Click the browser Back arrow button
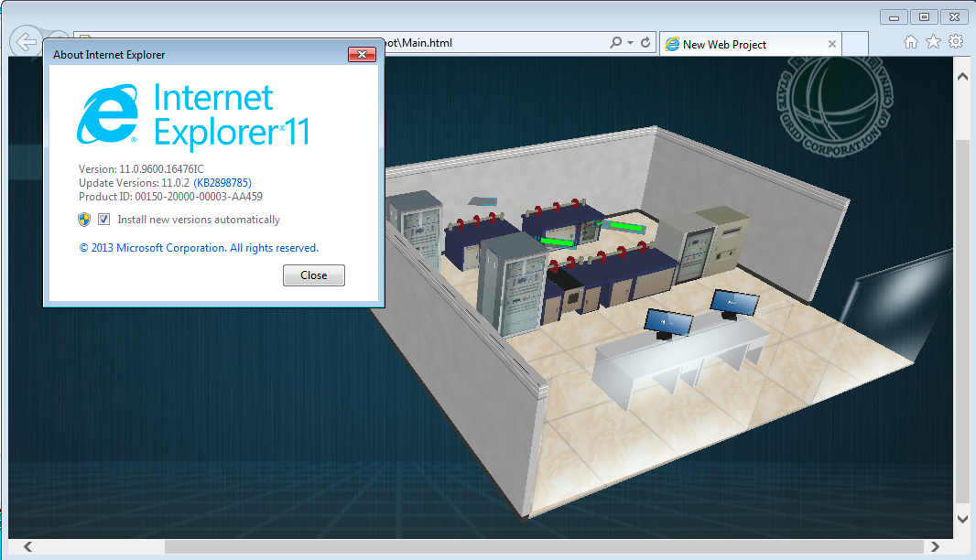This screenshot has width=976, height=560. (27, 42)
